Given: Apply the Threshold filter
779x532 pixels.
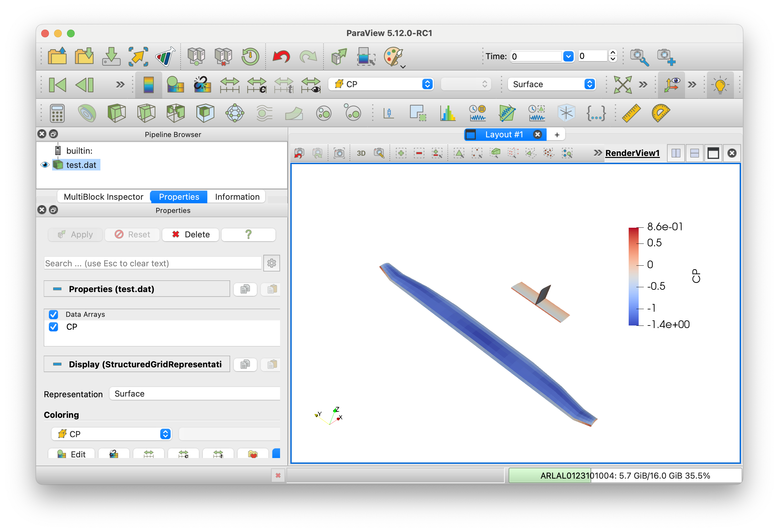Looking at the screenshot, I should click(x=176, y=113).
